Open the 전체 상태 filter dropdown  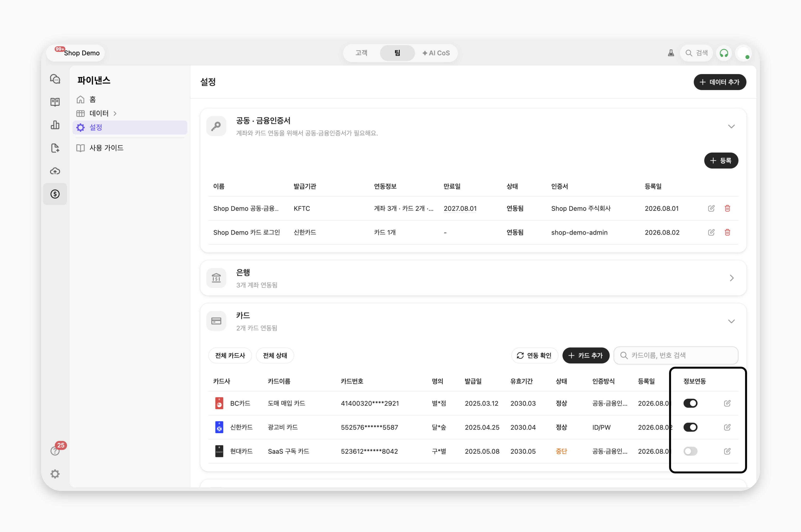point(275,355)
